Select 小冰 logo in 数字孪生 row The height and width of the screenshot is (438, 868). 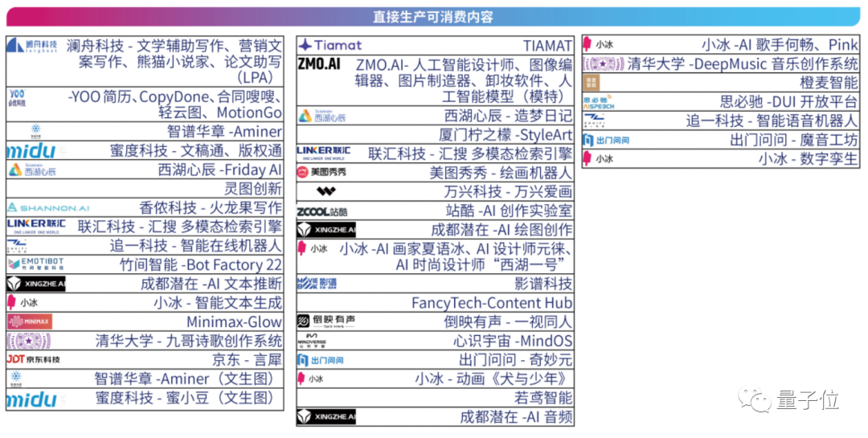[599, 158]
